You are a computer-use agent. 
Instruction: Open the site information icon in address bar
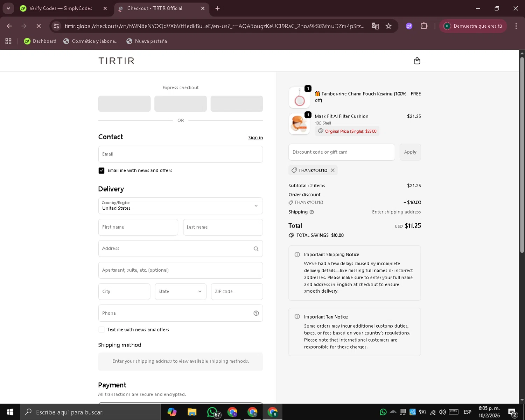pos(56,26)
